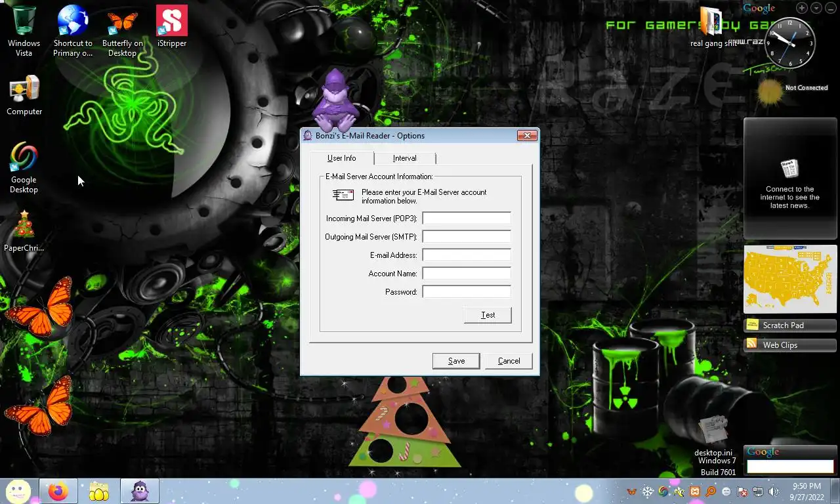Click the orange magnifier tray icon

pos(711,492)
